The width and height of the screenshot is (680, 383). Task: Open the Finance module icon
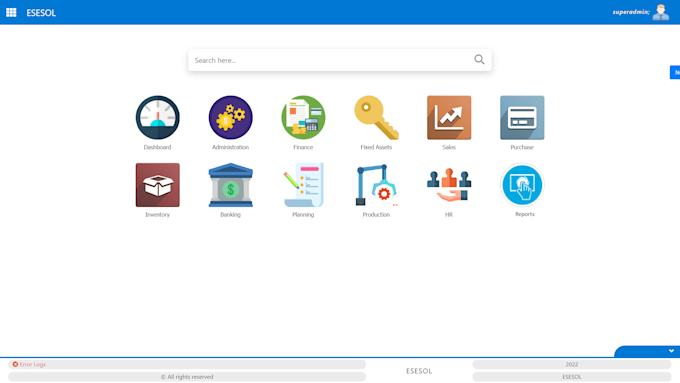tap(303, 118)
